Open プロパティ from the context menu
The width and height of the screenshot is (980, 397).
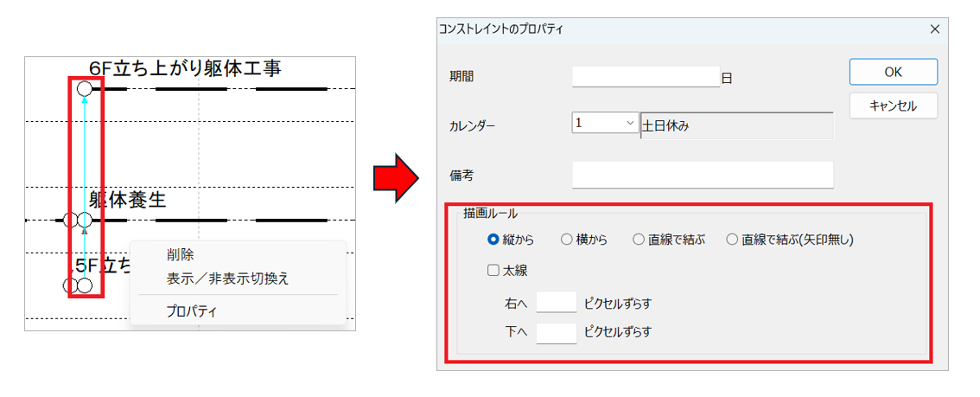(192, 311)
